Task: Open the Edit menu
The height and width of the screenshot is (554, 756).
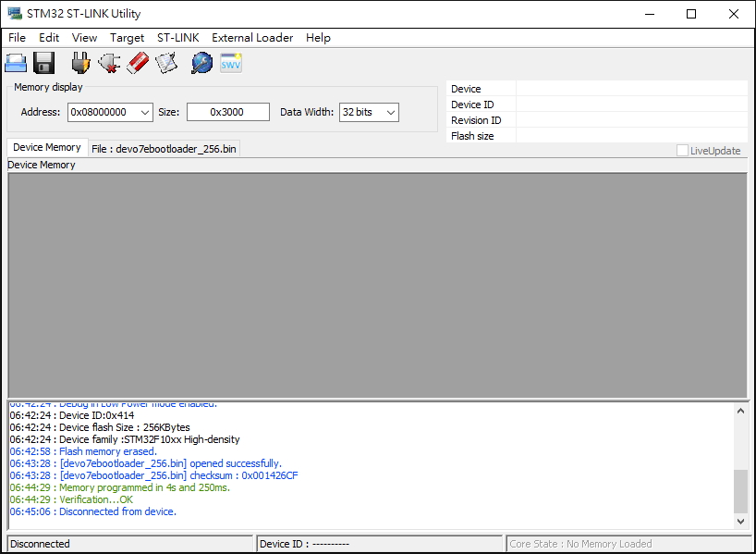Action: (49, 38)
